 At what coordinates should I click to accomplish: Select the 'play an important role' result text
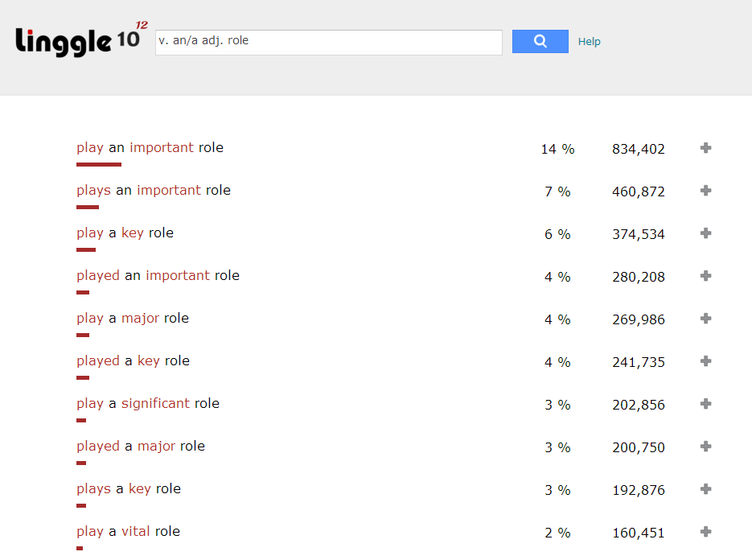click(x=150, y=148)
